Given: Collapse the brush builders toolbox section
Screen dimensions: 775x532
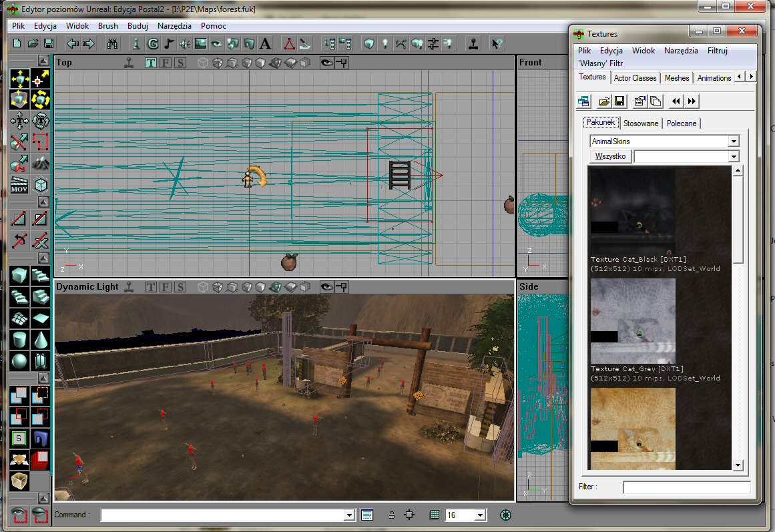Looking at the screenshot, I should click(43, 258).
